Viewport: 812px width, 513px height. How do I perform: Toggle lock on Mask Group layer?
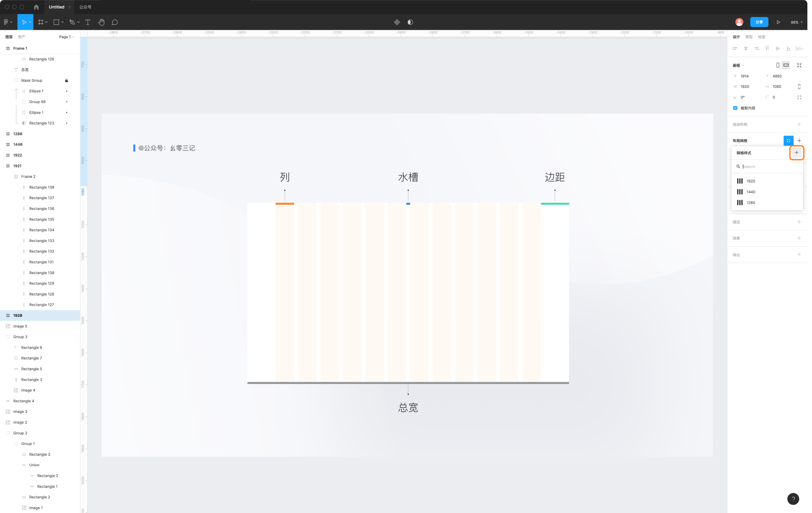tap(66, 80)
